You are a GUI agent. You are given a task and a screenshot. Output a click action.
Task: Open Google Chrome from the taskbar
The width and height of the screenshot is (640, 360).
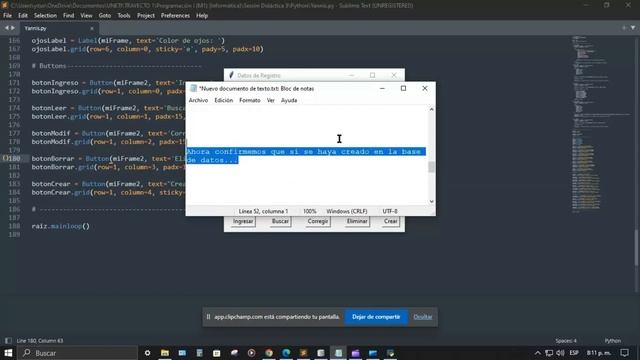(x=269, y=353)
